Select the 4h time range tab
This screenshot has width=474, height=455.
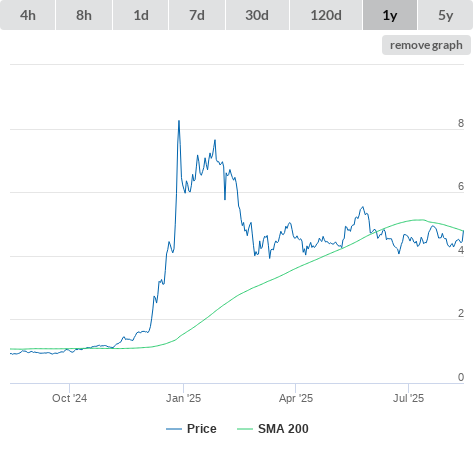click(28, 15)
